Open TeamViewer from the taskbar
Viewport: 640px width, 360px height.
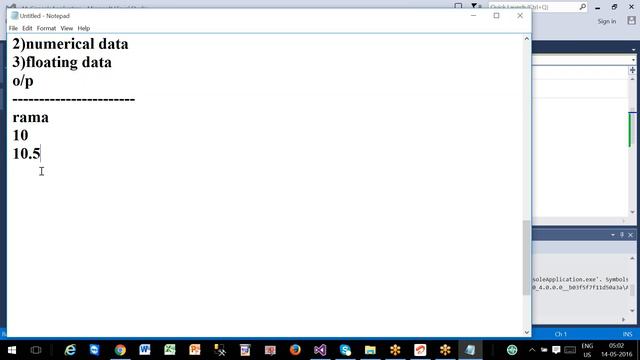tap(95, 350)
